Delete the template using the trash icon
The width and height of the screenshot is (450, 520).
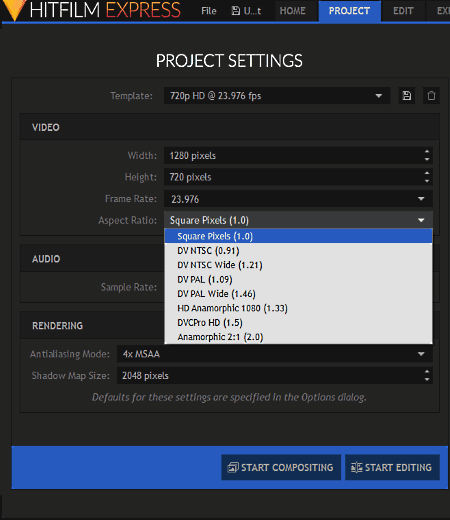tap(431, 96)
